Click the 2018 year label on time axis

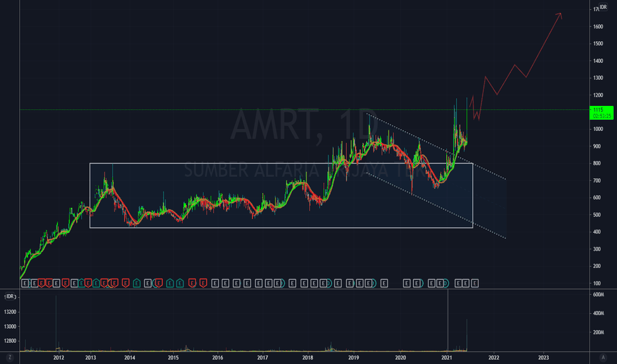point(308,357)
